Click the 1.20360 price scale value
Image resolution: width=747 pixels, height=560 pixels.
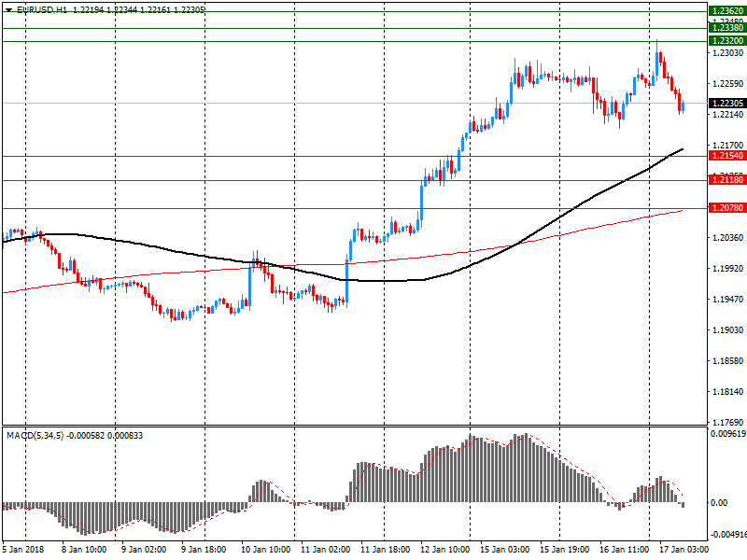tap(728, 238)
